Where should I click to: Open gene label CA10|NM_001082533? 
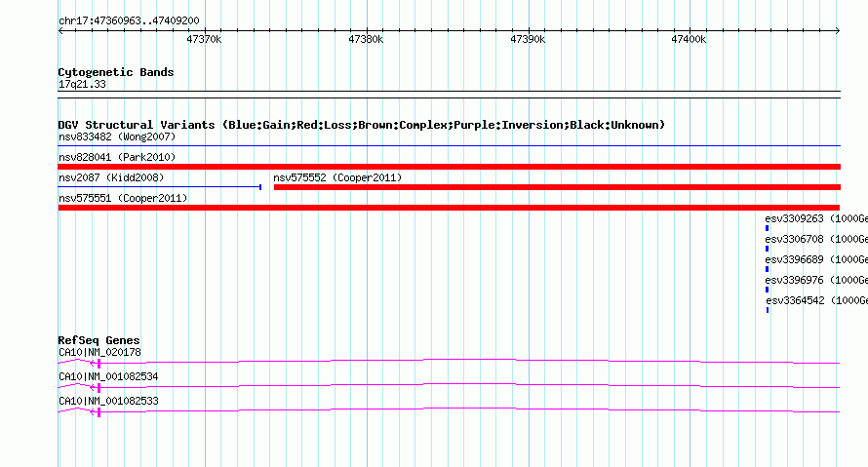tap(108, 401)
